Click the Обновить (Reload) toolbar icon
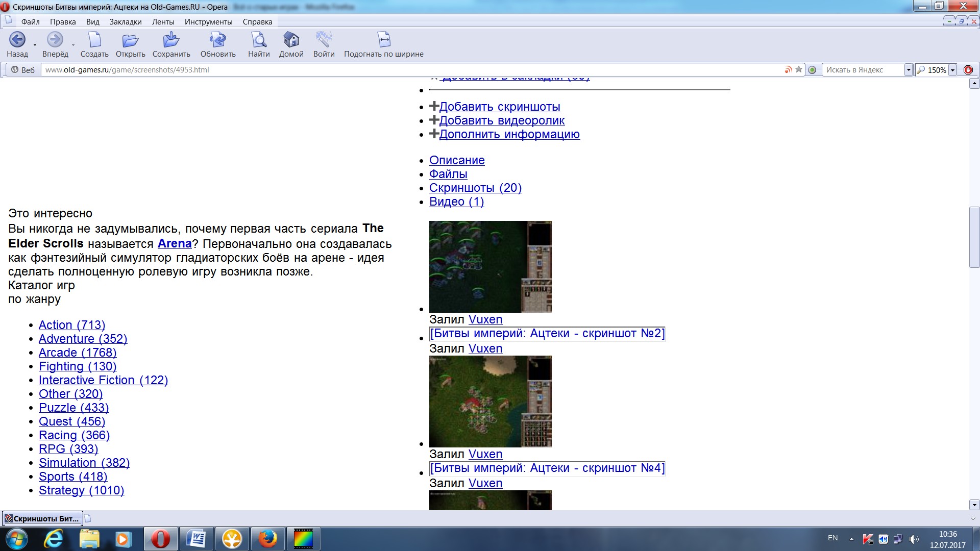The image size is (980, 551). [218, 40]
